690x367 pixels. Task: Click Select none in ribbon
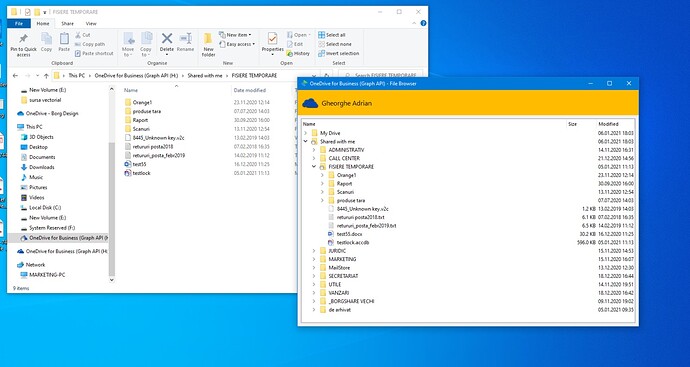click(x=335, y=44)
